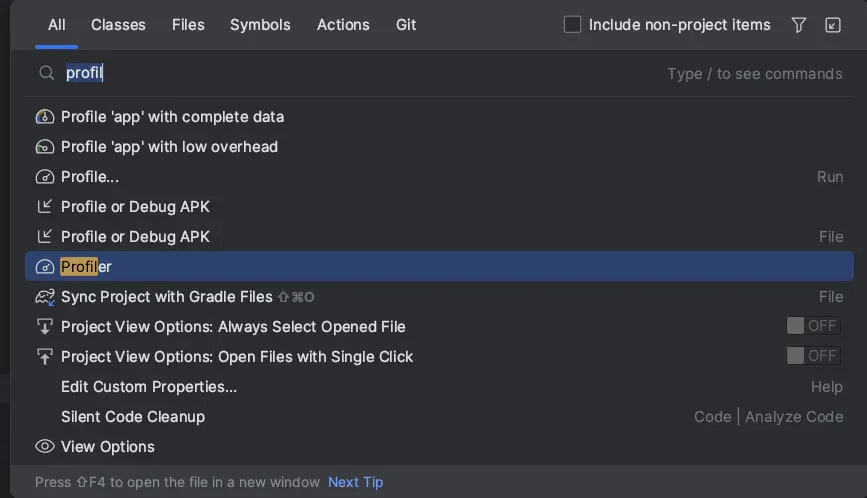
Task: Click the open in tool window icon
Action: [x=833, y=25]
